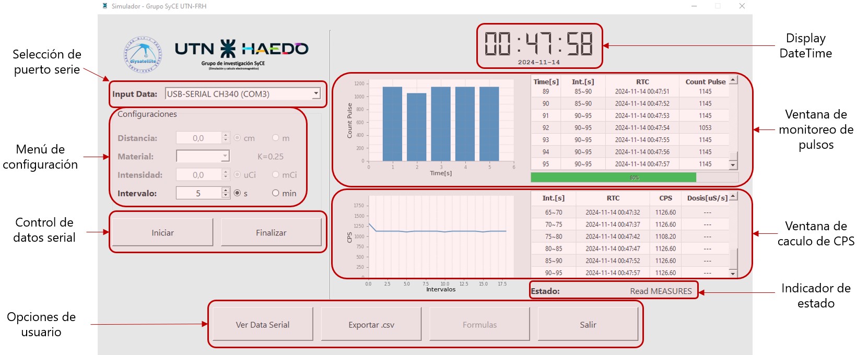Click the Intervalo spinner arrows
The height and width of the screenshot is (355, 868).
(x=226, y=193)
